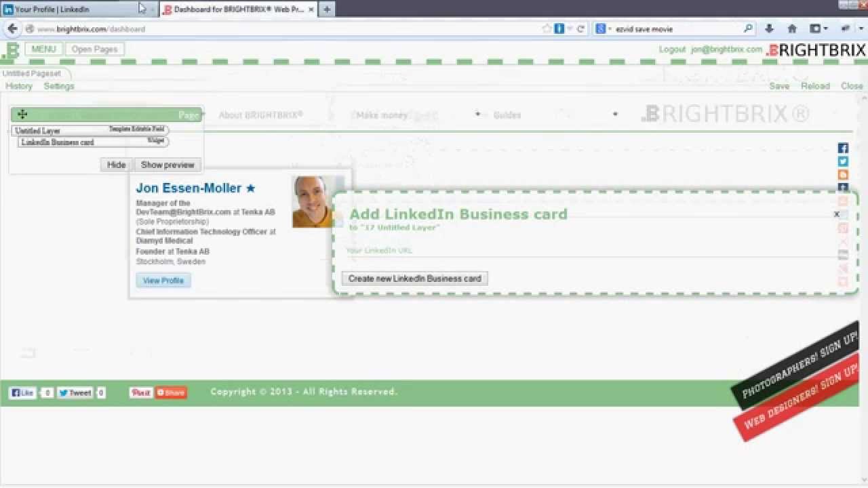The width and height of the screenshot is (868, 488).
Task: Select the Untitled Layer tree item
Action: [x=90, y=130]
